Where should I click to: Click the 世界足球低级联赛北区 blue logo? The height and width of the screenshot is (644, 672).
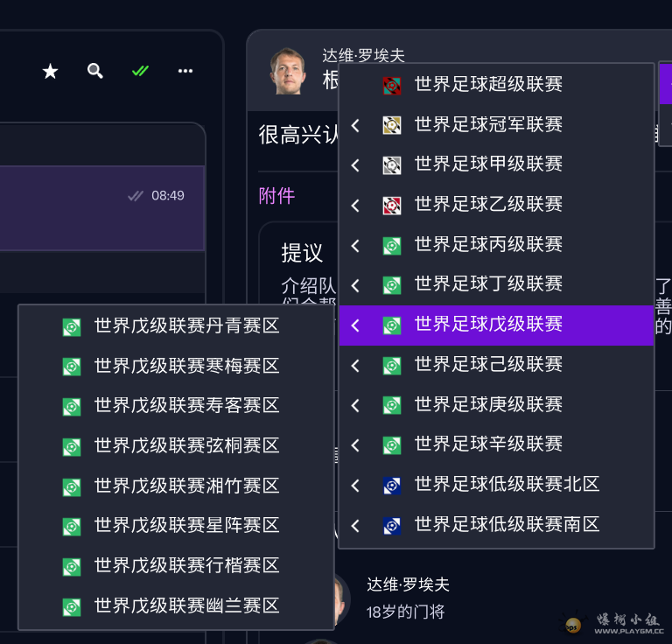[x=392, y=486]
